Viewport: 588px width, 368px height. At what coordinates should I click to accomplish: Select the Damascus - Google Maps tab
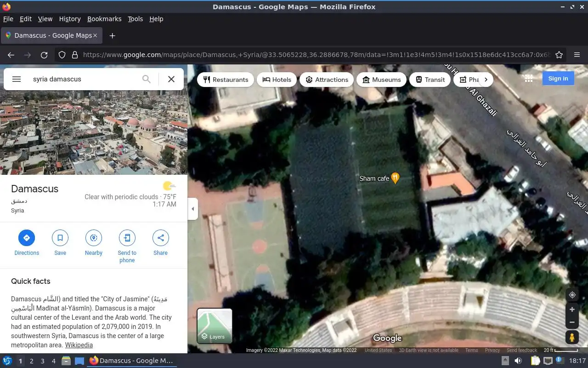pos(51,35)
